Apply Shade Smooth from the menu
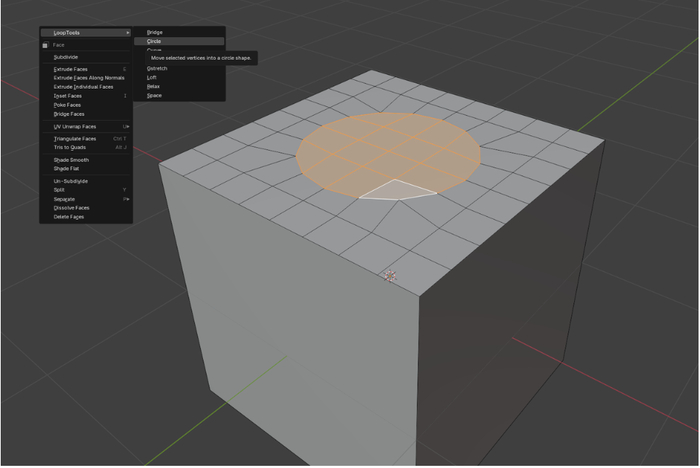The width and height of the screenshot is (700, 468). pos(71,160)
